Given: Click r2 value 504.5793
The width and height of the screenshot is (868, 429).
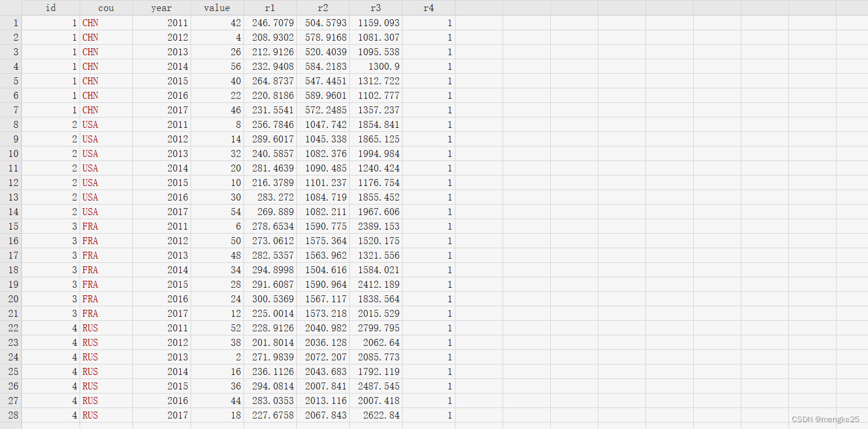Looking at the screenshot, I should 323,23.
